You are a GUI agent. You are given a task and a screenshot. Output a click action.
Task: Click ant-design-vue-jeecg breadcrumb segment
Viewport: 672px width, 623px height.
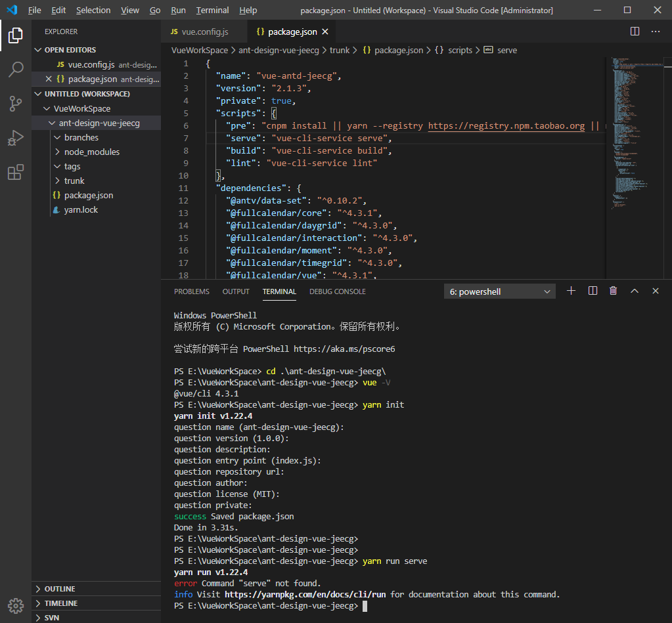tap(279, 51)
